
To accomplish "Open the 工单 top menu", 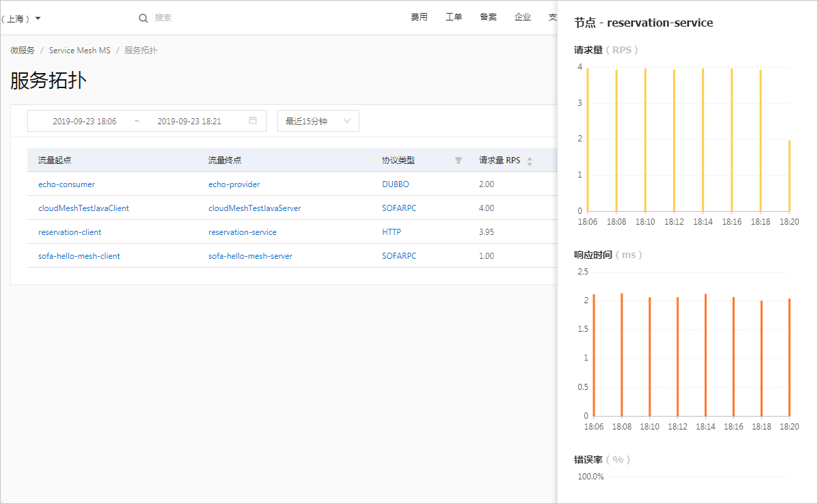I will point(453,17).
